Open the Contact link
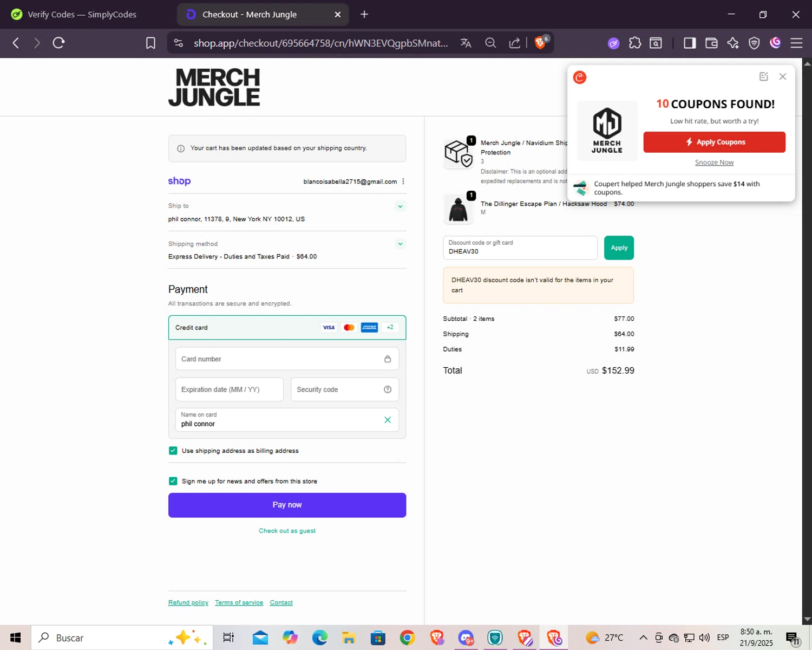The image size is (812, 650). (x=281, y=602)
